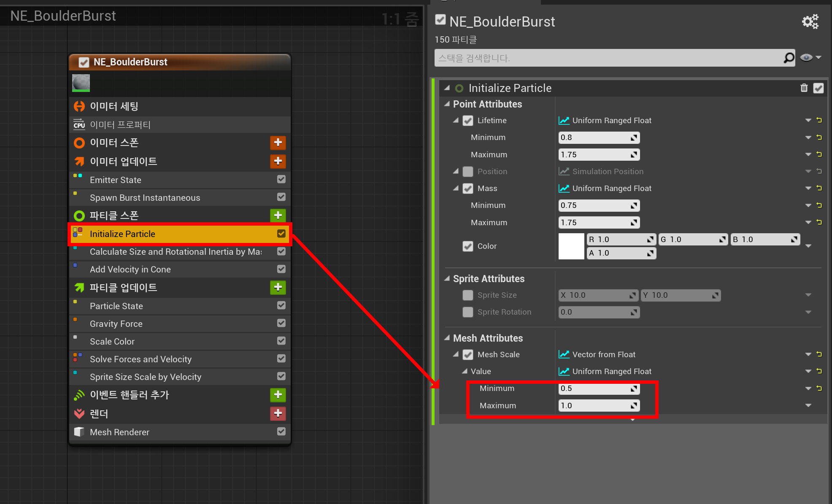This screenshot has height=504, width=832.
Task: Open dropdown arrow for Mesh Scale
Action: pyautogui.click(x=808, y=355)
